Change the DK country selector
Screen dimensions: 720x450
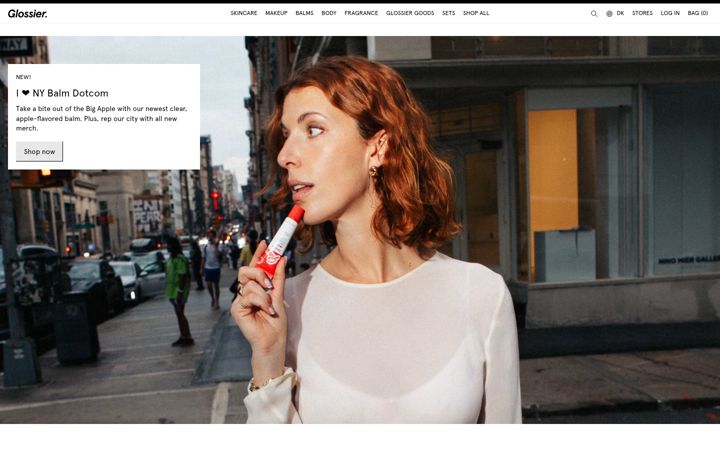(620, 13)
